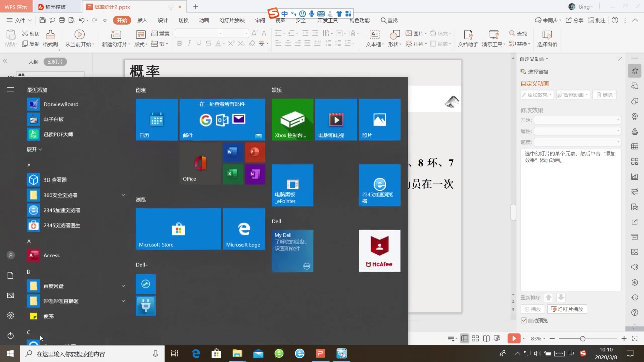Expand the 百度网盘 folder
644x362 pixels.
75,286
